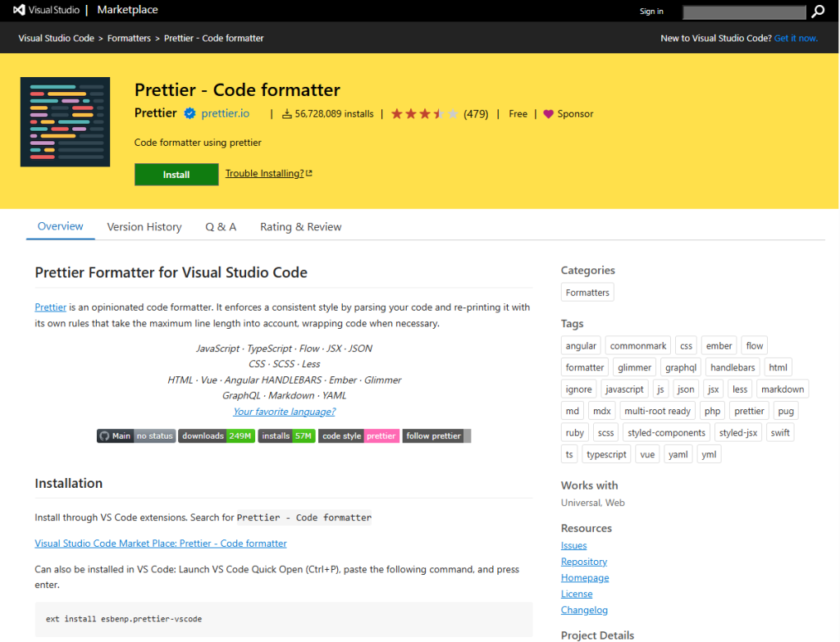Viewport: 840px width, 642px height.
Task: Click the verified publisher badge icon
Action: pos(189,113)
